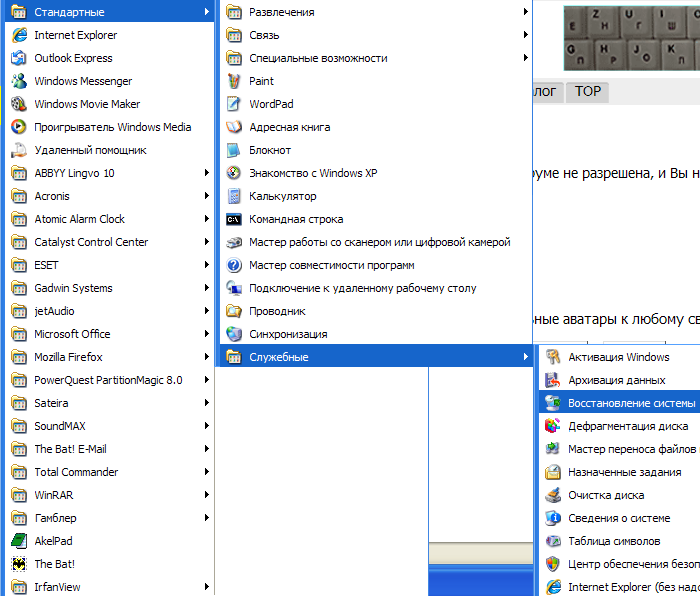Click the Командная строка console icon

click(234, 219)
